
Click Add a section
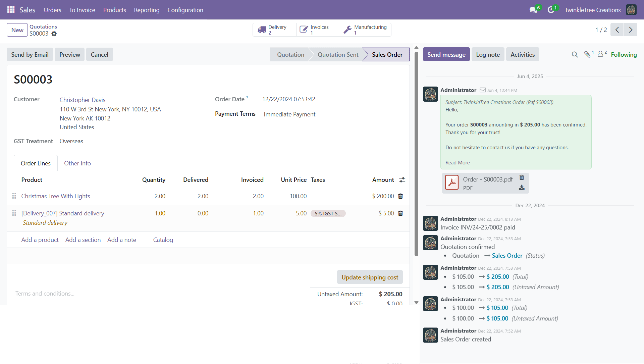point(83,240)
